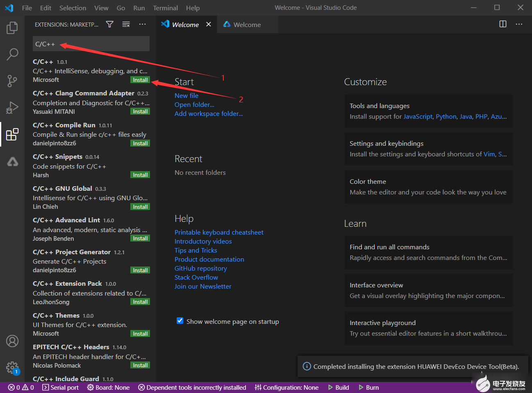The height and width of the screenshot is (393, 532).
Task: Click Dependent tools incorrectly installed status
Action: click(192, 387)
